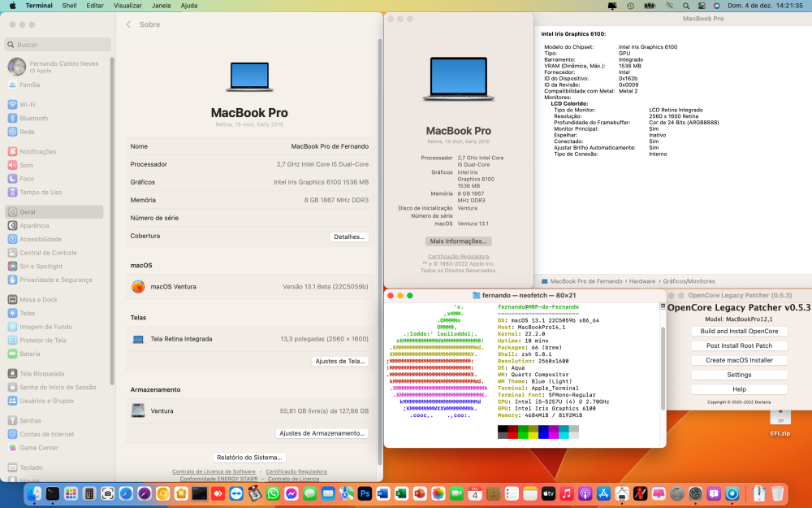Open Settings in OpenCore Legacy Patcher

pos(739,374)
